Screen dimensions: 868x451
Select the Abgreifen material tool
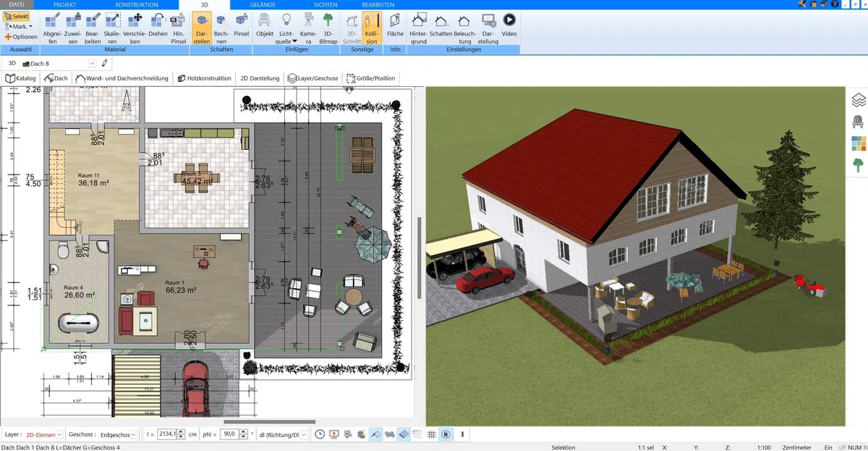51,28
